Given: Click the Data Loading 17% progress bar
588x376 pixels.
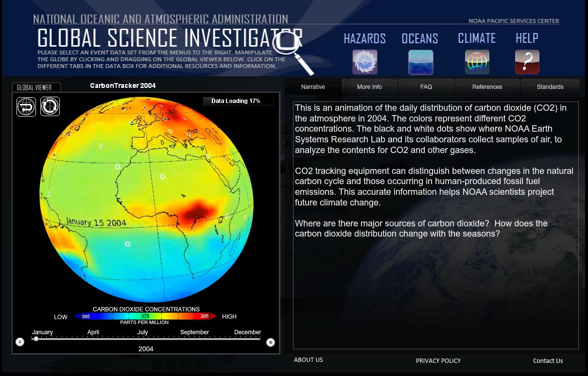Looking at the screenshot, I should click(x=238, y=101).
